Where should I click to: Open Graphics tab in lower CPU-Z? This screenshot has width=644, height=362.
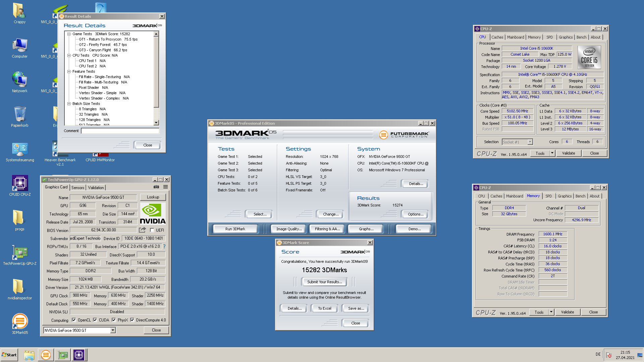565,196
